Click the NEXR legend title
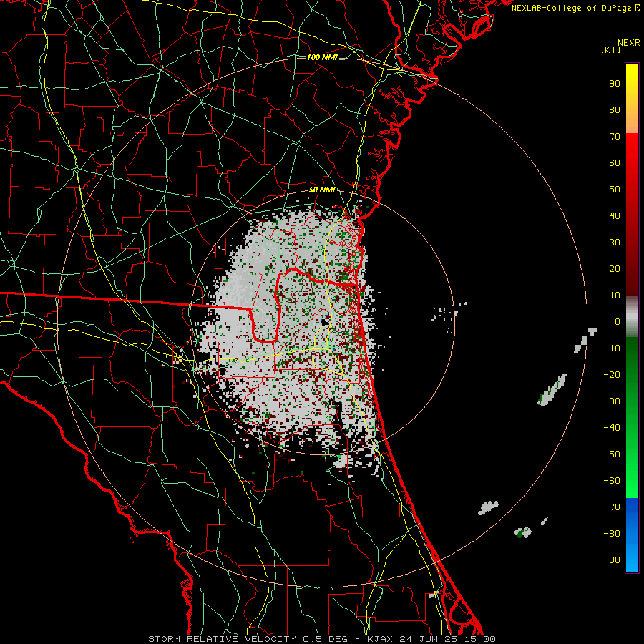The width and height of the screenshot is (644, 644). (629, 43)
